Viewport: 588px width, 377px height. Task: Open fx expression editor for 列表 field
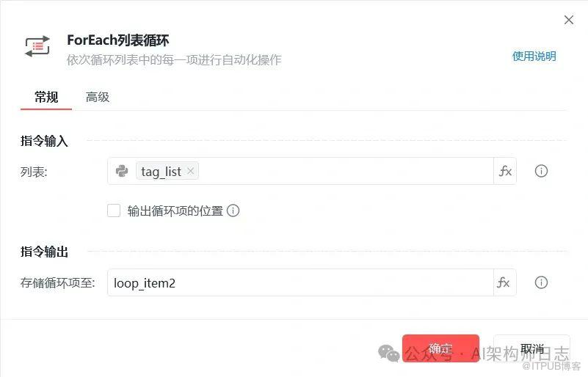coord(505,171)
